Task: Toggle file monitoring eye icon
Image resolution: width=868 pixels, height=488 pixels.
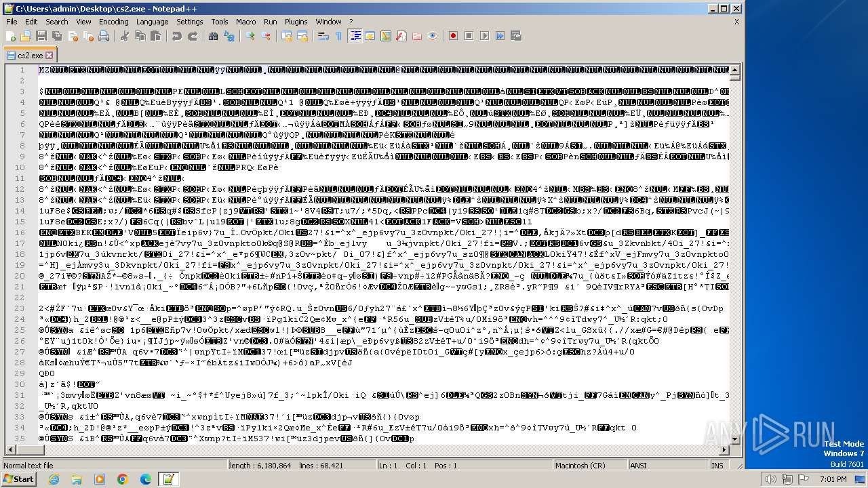Action: [x=433, y=36]
